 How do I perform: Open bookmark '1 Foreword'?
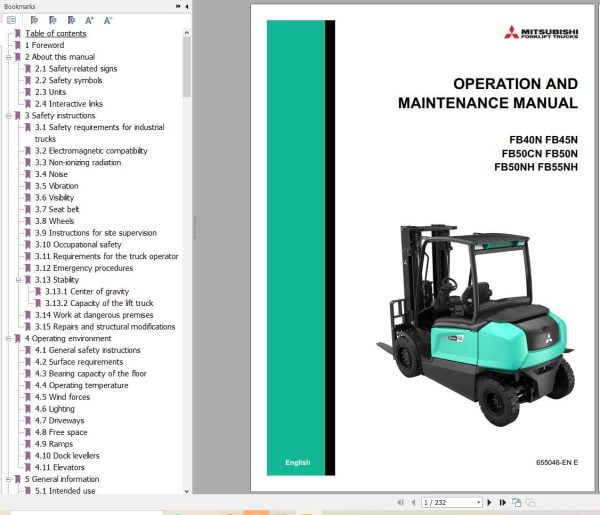click(x=44, y=45)
